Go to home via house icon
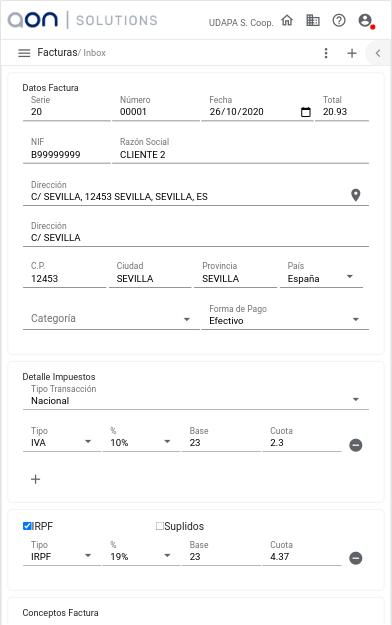The image size is (392, 625). pyautogui.click(x=287, y=20)
